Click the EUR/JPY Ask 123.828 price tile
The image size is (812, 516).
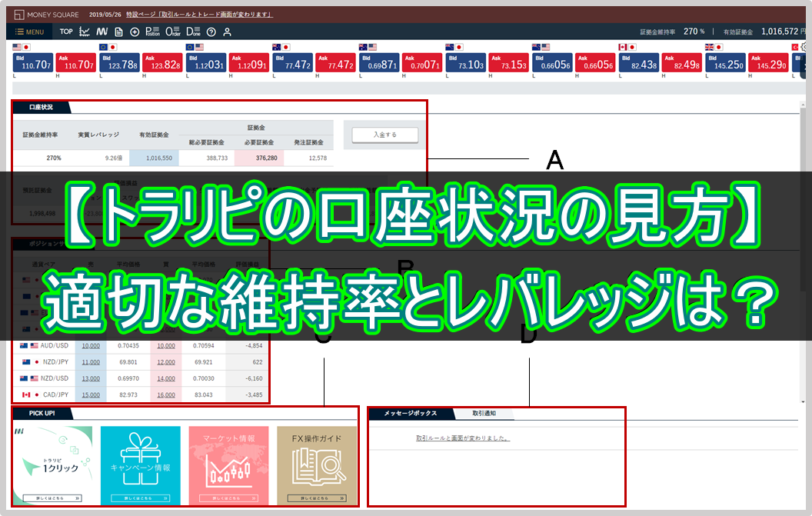162,63
